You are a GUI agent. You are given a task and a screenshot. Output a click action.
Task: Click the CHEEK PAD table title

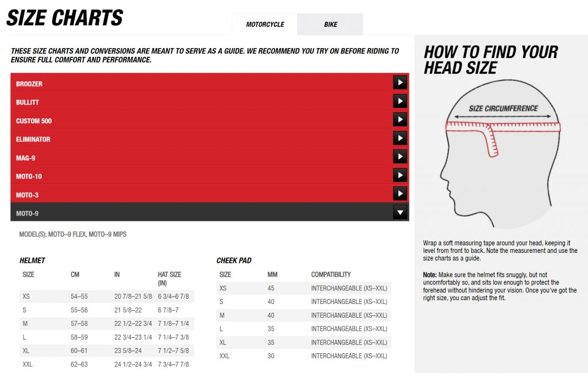pyautogui.click(x=234, y=260)
